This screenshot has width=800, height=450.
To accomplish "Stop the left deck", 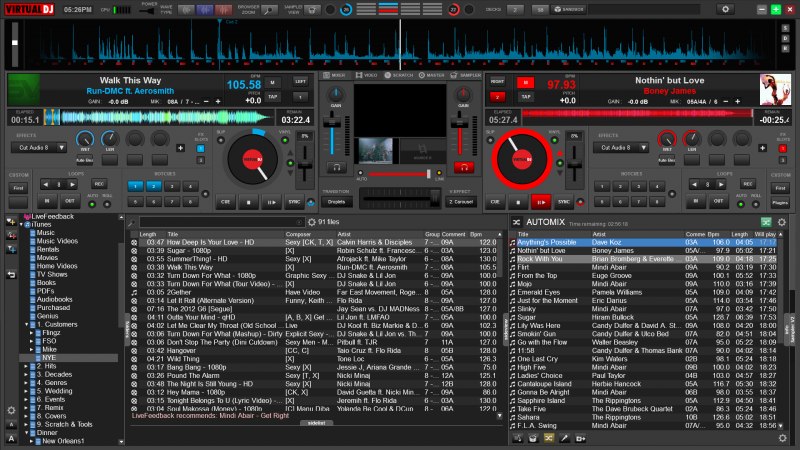I will 248,202.
